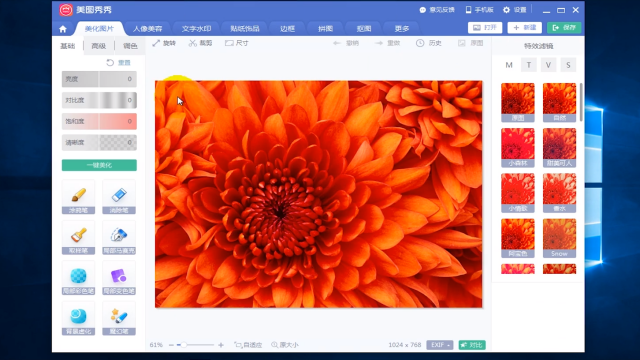This screenshot has height=360, width=640.
Task: Adjust the 亮度 brightness slider
Action: [99, 79]
